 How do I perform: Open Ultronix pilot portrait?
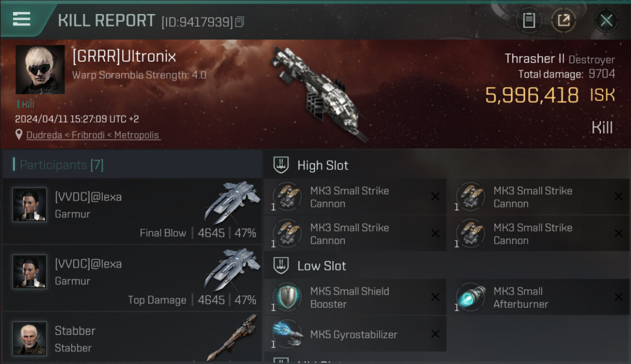(x=40, y=69)
